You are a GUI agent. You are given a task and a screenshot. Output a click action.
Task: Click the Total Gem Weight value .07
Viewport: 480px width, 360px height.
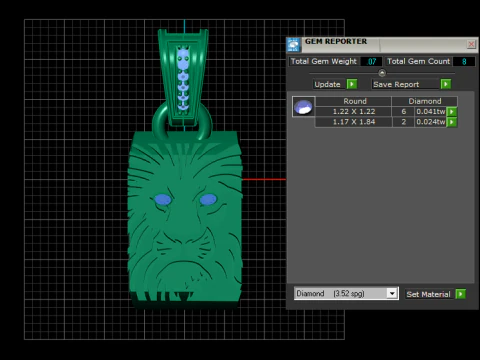point(372,61)
